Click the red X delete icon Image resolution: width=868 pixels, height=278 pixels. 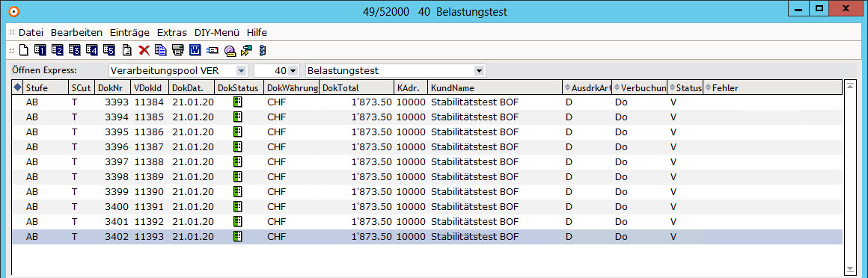pyautogui.click(x=144, y=50)
